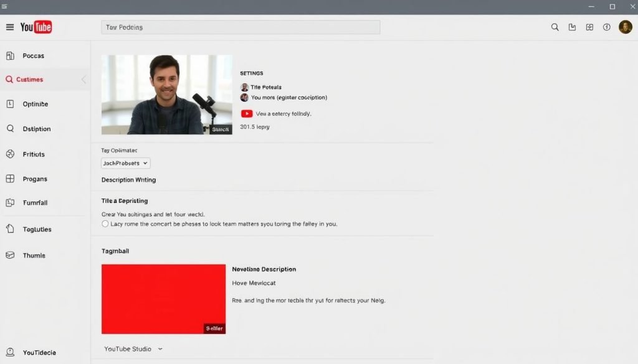Viewport: 638px width, 364px height.
Task: Open the apps grid icon in header
Action: point(589,27)
